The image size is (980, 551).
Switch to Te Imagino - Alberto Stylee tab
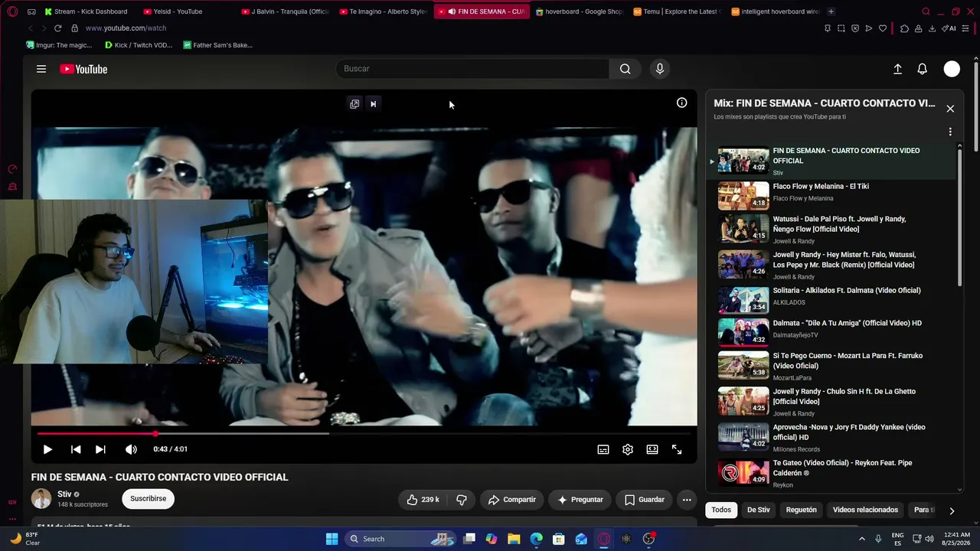coord(383,11)
